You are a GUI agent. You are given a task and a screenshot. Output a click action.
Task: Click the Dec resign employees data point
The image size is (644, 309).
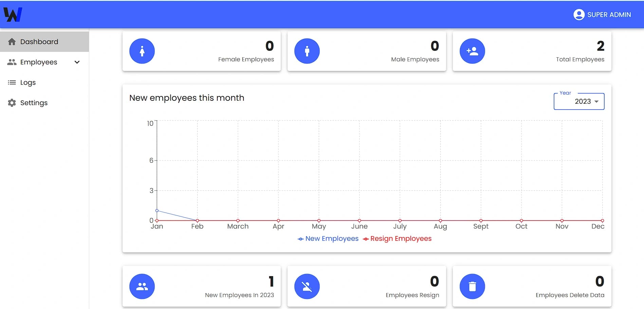click(x=602, y=220)
